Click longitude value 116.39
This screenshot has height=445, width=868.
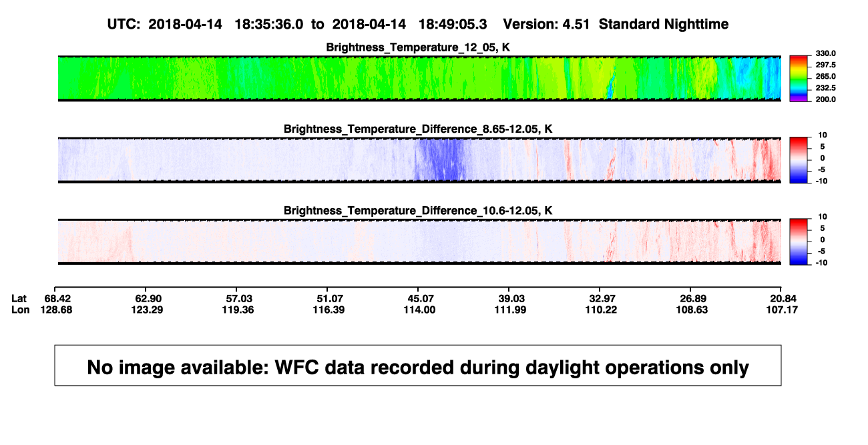pos(330,310)
